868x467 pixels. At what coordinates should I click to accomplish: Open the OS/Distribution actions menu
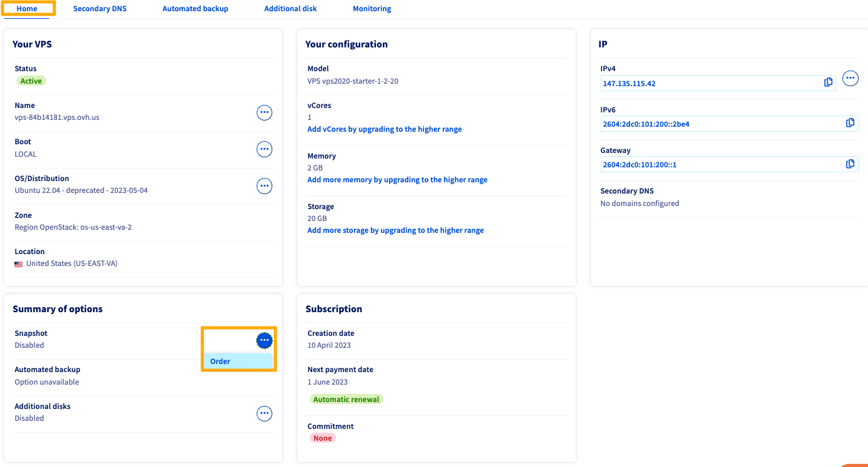(264, 185)
